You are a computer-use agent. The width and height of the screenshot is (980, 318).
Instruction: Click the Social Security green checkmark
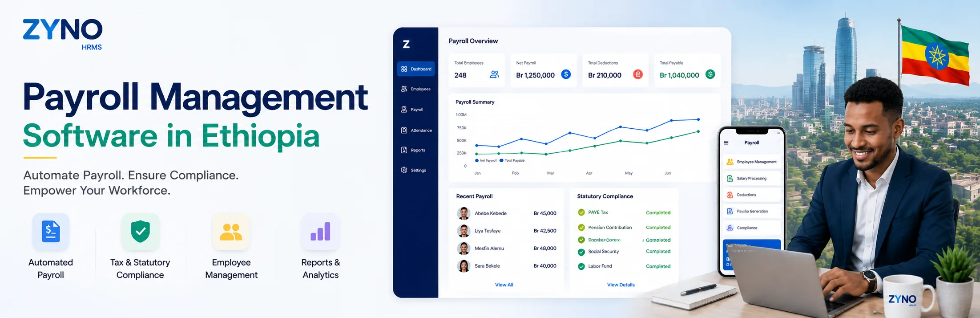tap(581, 252)
